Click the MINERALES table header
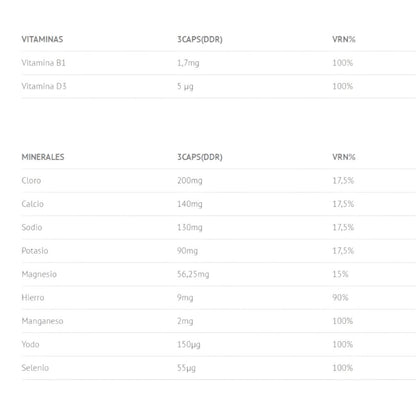The width and height of the screenshot is (416, 416). click(43, 157)
